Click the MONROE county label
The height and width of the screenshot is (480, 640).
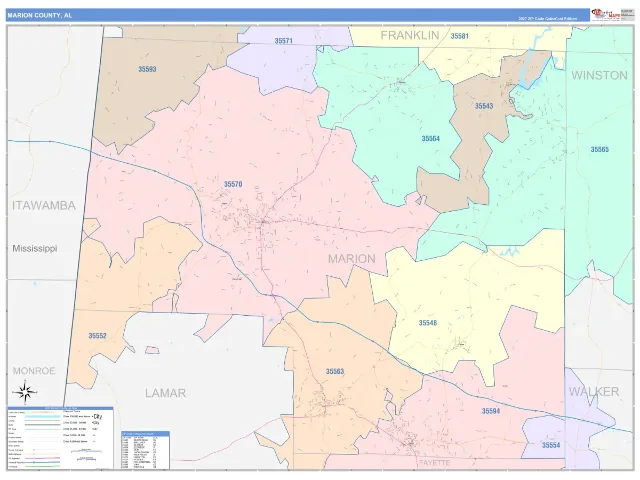tap(34, 371)
